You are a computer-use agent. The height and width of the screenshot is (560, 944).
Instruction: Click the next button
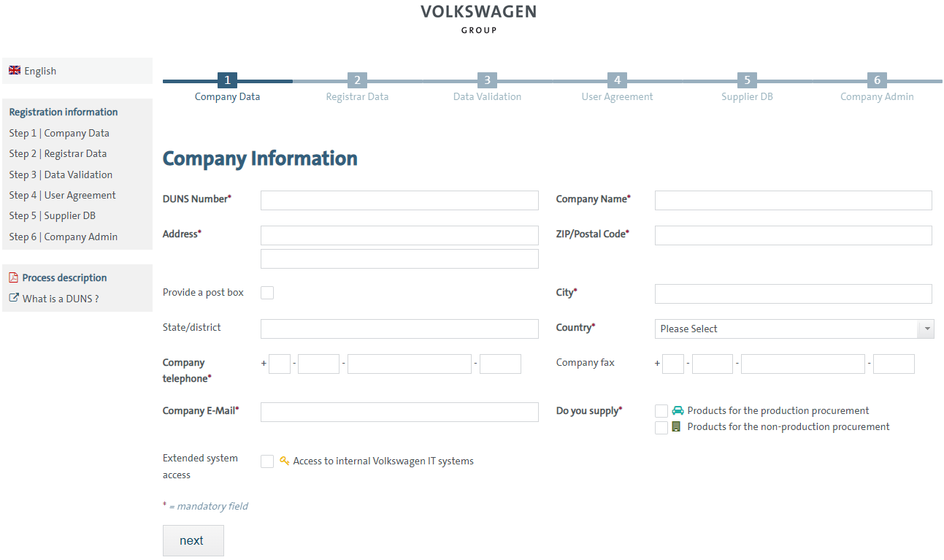pos(193,541)
